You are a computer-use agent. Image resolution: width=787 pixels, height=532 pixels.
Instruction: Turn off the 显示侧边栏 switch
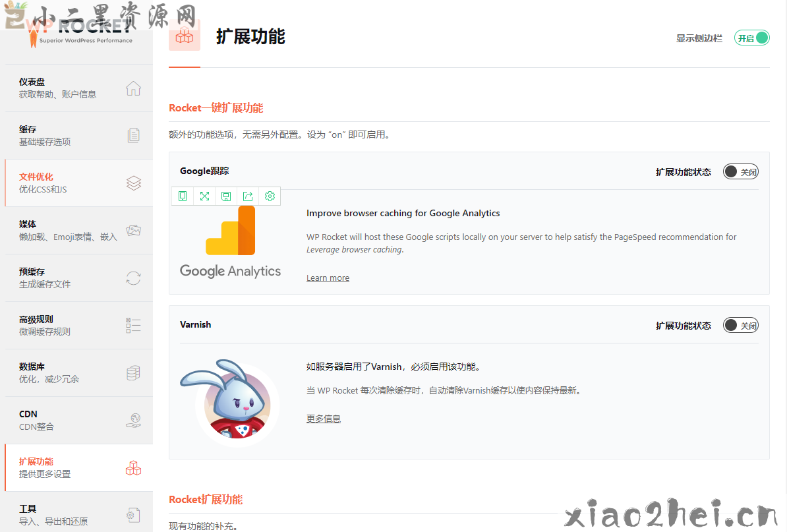[x=752, y=38]
